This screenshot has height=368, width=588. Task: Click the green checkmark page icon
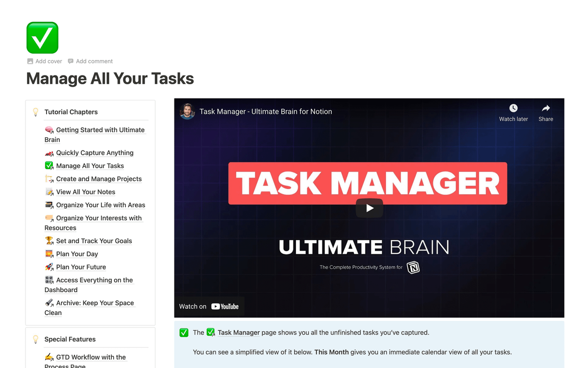point(42,38)
